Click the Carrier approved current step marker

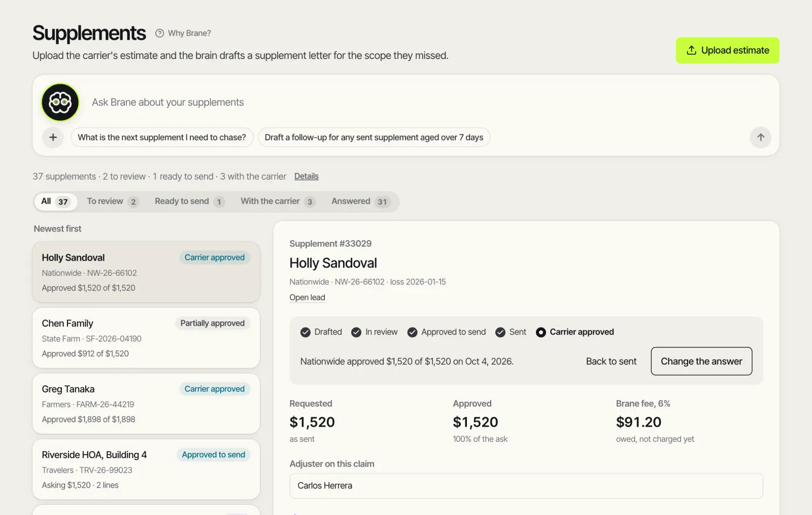[541, 332]
